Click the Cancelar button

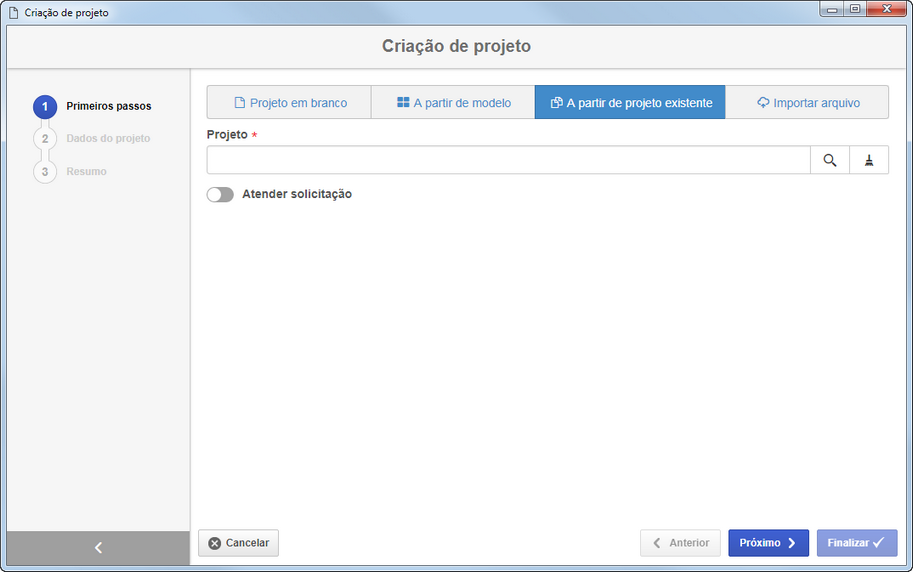(239, 543)
